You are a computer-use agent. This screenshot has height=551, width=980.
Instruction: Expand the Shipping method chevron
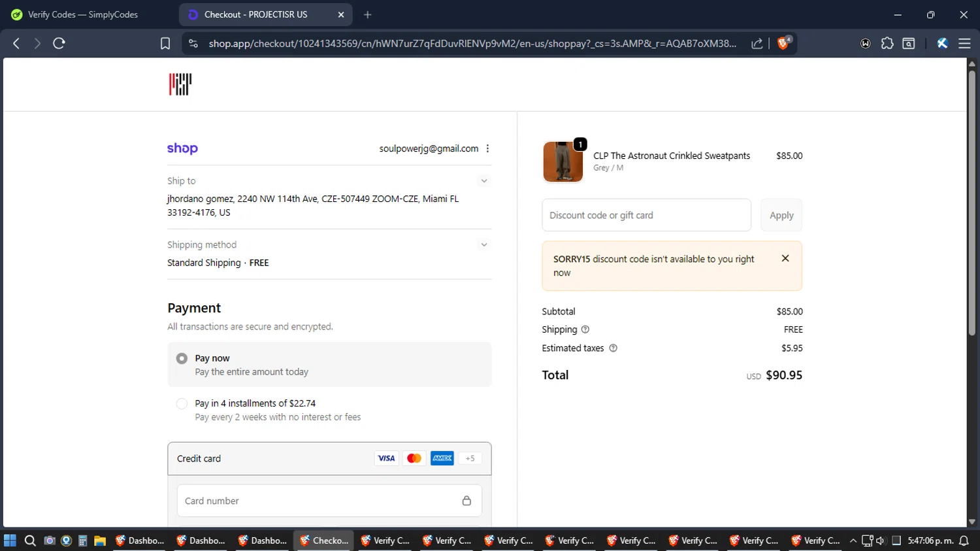coord(484,244)
